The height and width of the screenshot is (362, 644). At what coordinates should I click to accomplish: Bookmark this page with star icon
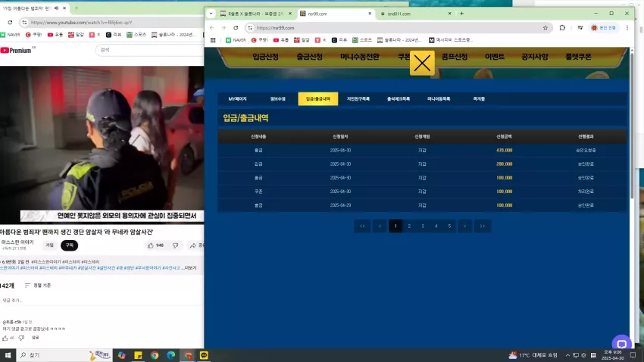[546, 28]
